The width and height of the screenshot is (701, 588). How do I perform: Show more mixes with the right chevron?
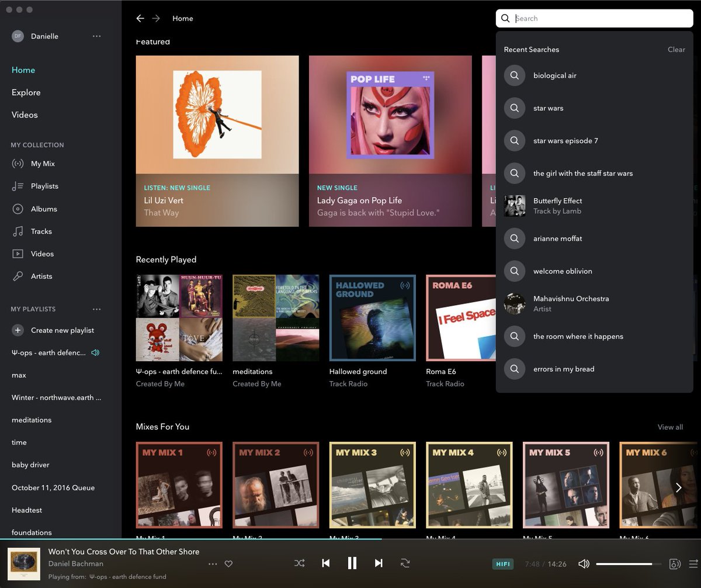pos(678,487)
